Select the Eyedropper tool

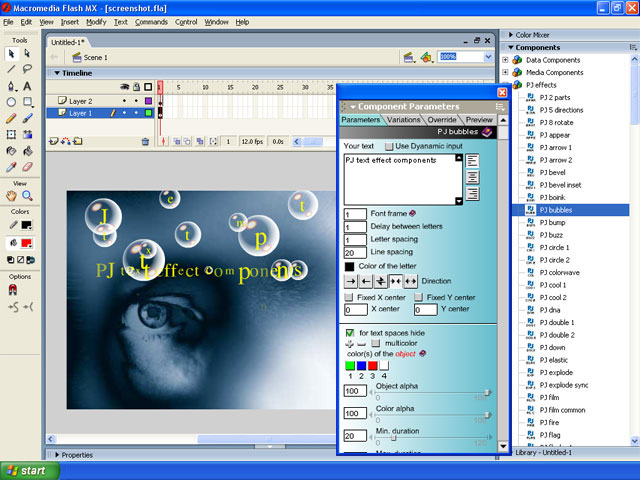[11, 167]
